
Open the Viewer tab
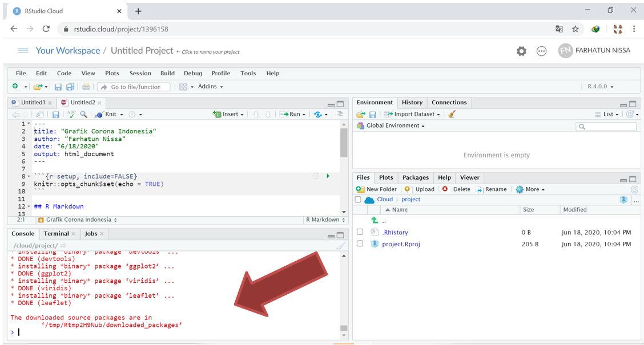coord(469,177)
